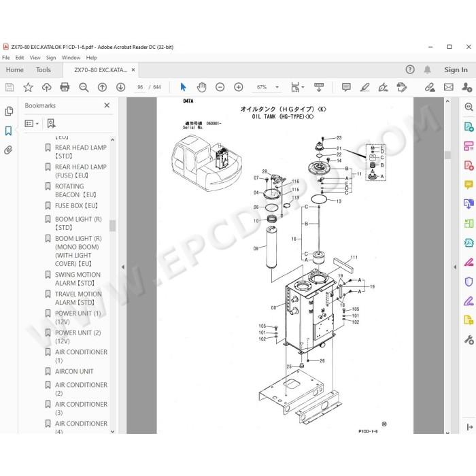The width and height of the screenshot is (476, 476).
Task: Open the fit page options tool
Action: click(x=297, y=88)
